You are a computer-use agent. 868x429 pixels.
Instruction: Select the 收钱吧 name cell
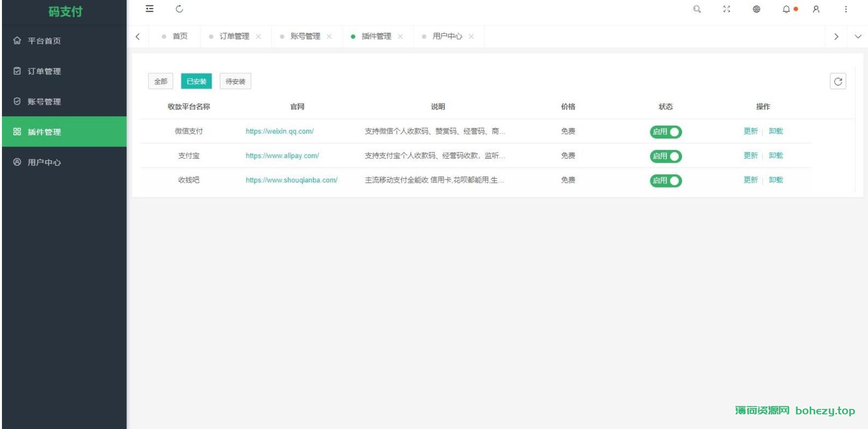189,180
